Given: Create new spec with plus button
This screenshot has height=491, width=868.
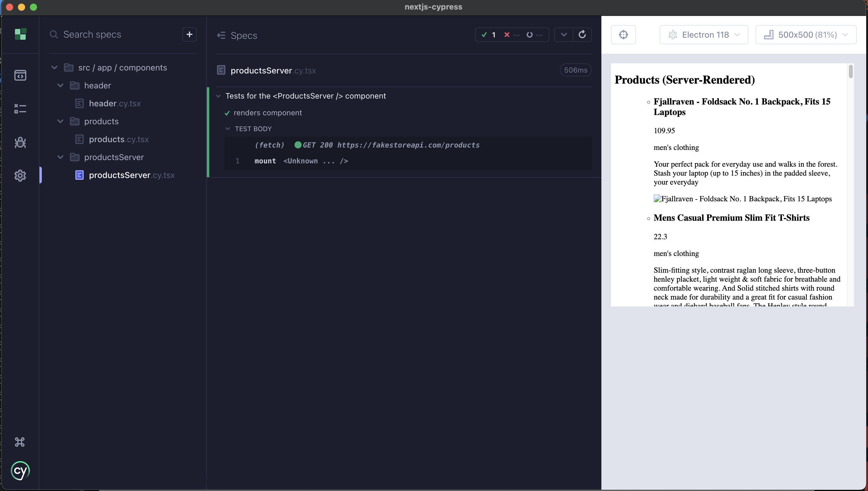Looking at the screenshot, I should [189, 34].
